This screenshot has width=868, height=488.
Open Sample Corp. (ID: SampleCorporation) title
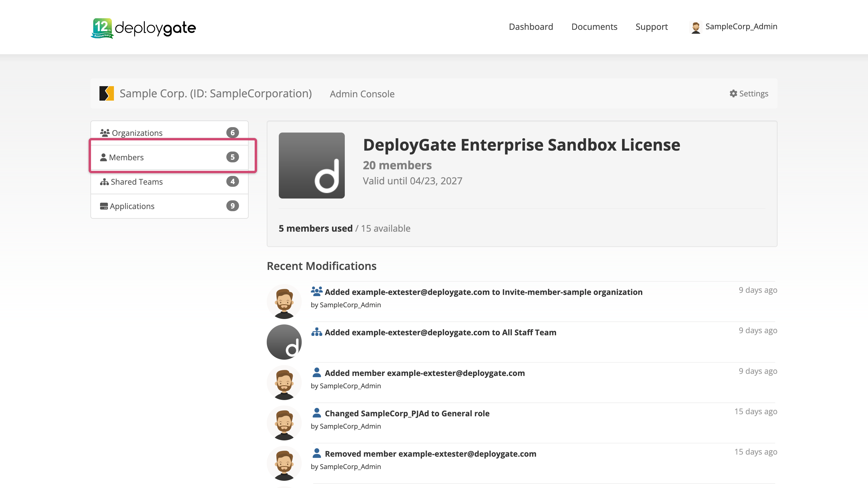pyautogui.click(x=216, y=93)
